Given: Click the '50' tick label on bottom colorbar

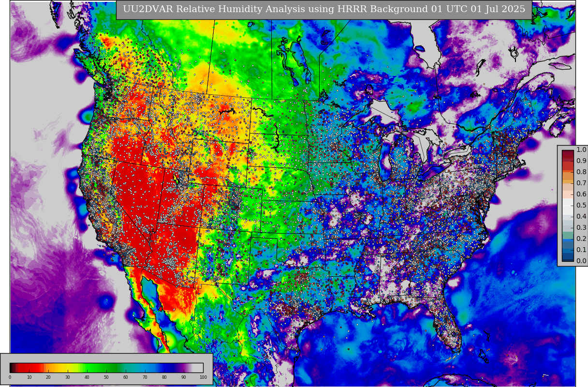Looking at the screenshot, I should pos(106,377).
